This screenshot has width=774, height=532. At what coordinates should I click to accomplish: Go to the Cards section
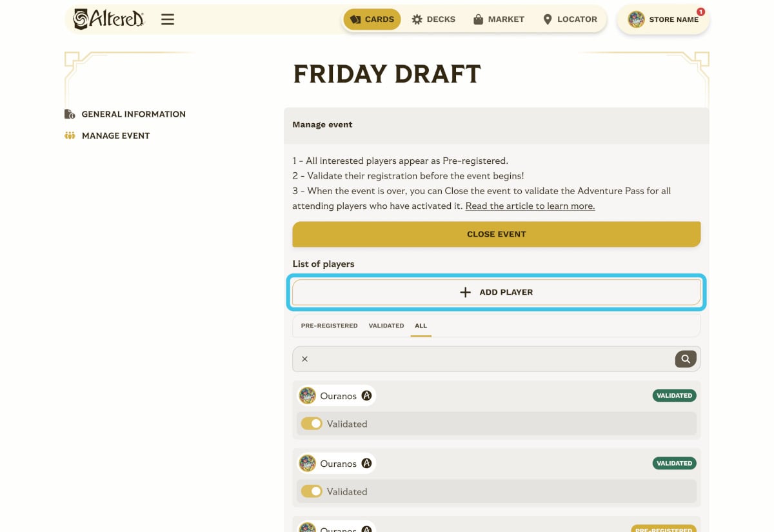coord(372,19)
